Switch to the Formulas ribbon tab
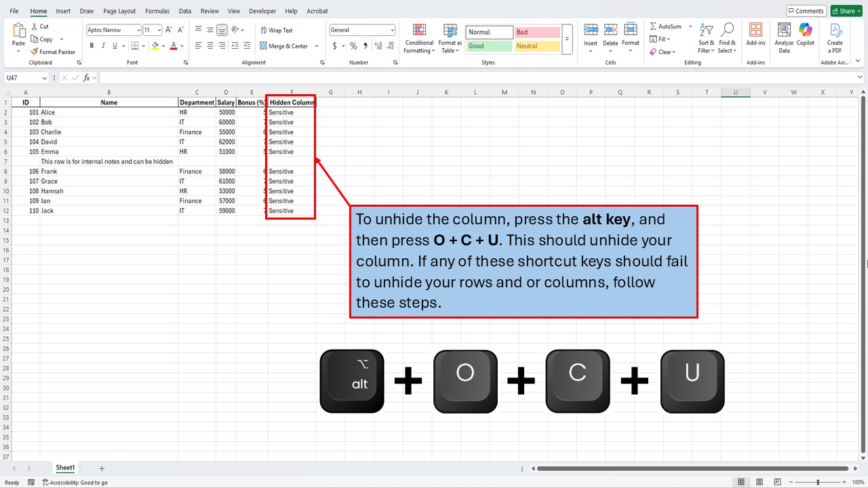The height and width of the screenshot is (488, 868). 157,11
